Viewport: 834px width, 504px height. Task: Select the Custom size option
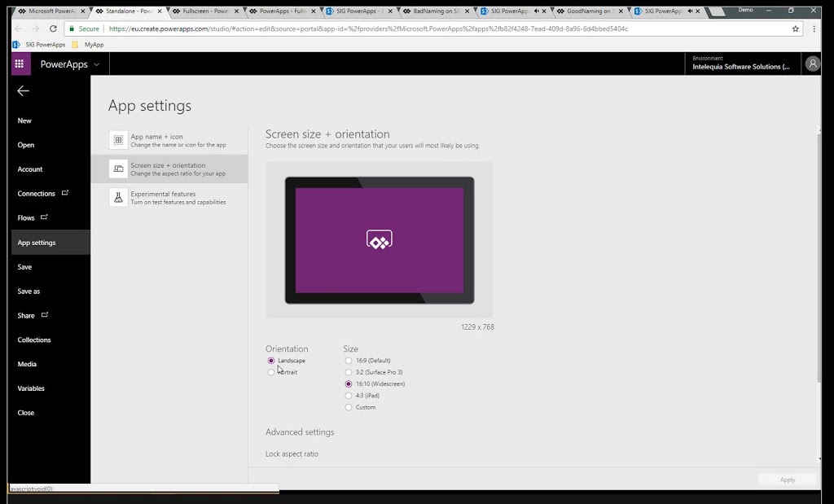pyautogui.click(x=349, y=407)
